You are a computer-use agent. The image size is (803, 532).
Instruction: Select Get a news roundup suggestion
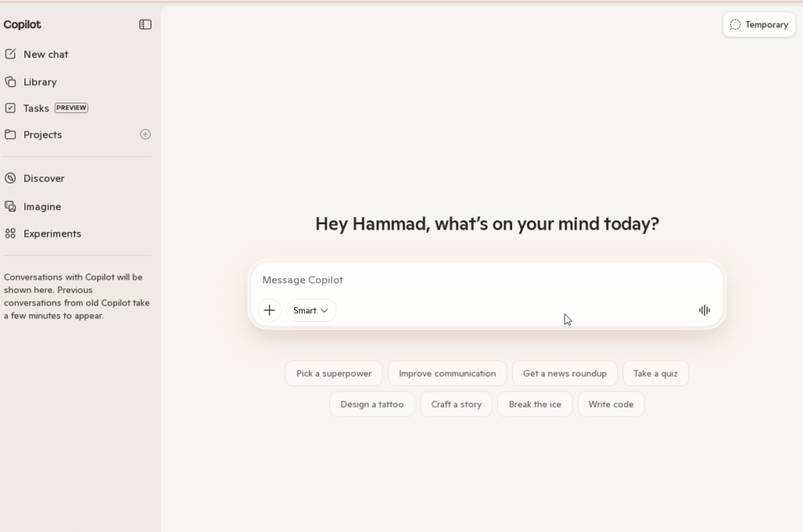point(565,374)
